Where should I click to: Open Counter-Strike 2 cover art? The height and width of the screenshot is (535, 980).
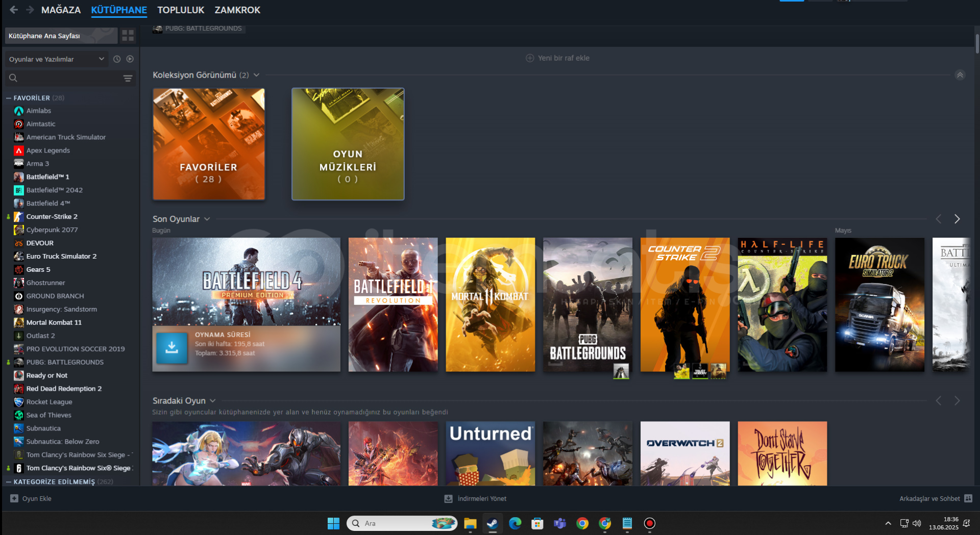685,304
